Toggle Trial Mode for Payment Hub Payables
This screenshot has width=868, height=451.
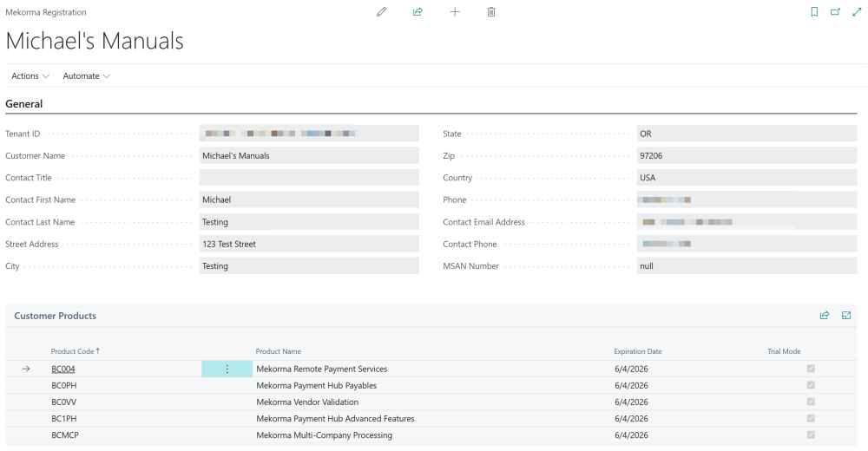pos(811,385)
